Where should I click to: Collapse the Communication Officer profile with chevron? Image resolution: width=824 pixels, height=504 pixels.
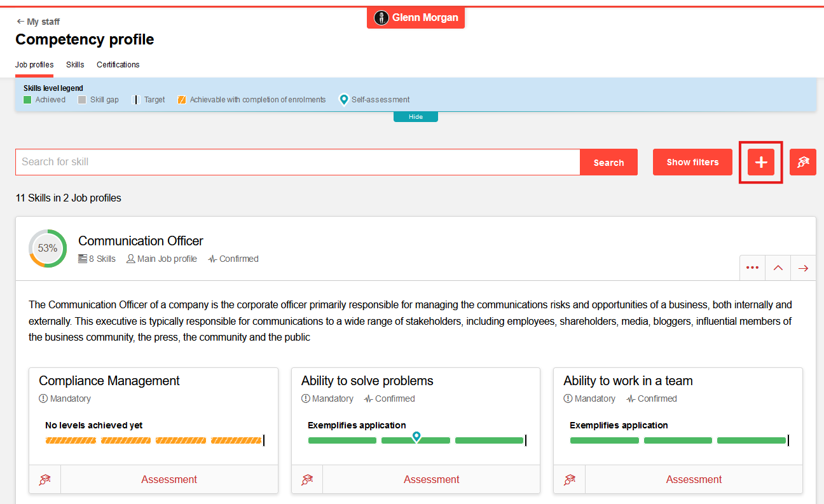click(778, 268)
